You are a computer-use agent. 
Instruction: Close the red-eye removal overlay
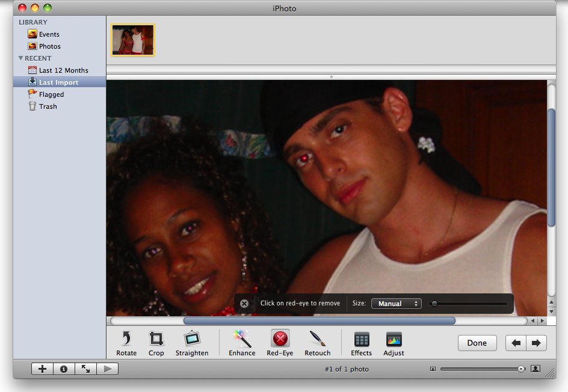[x=244, y=304]
